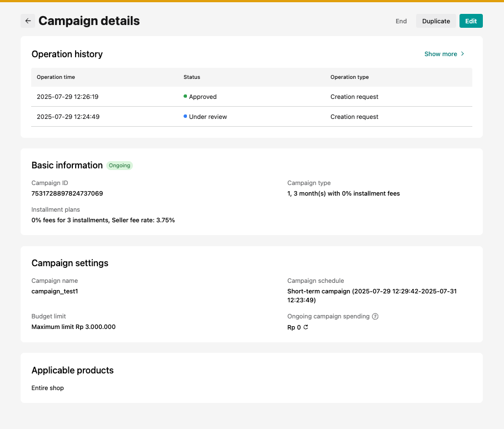Click the Ongoing status badge

coord(120,166)
